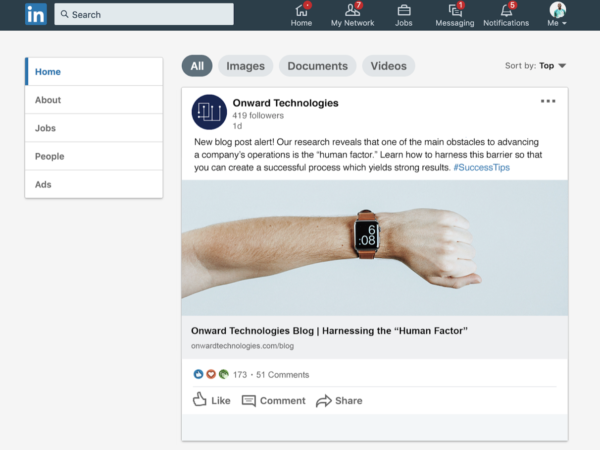Expand the Me dropdown menu
This screenshot has height=450, width=600.
(557, 23)
